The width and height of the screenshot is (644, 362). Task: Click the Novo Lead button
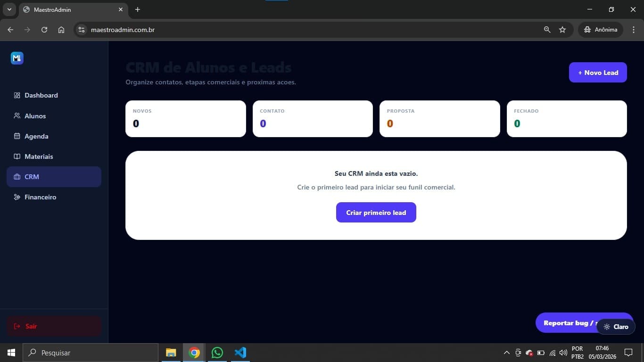[597, 72]
